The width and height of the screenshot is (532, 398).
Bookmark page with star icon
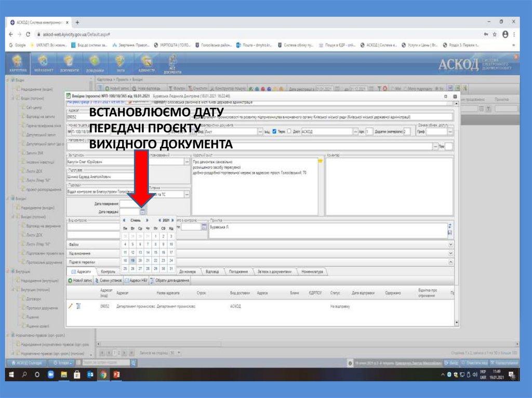tap(495, 34)
